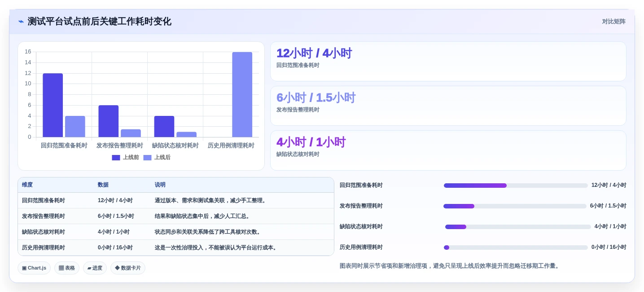Click the 表格 tag chip

(67, 268)
